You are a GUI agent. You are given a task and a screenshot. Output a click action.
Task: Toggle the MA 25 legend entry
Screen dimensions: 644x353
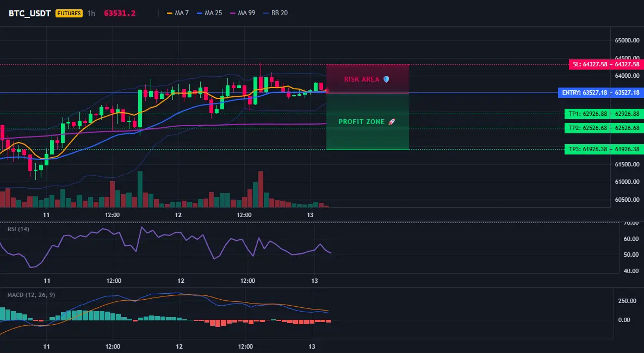209,13
